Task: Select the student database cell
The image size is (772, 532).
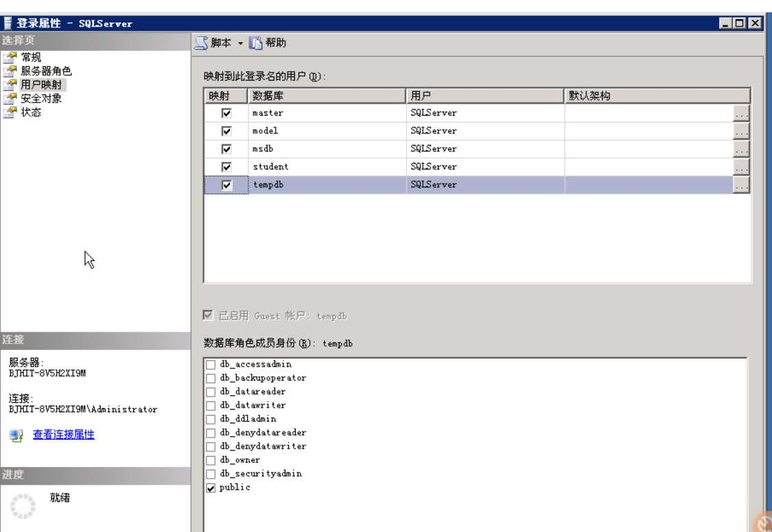Action: (x=327, y=168)
